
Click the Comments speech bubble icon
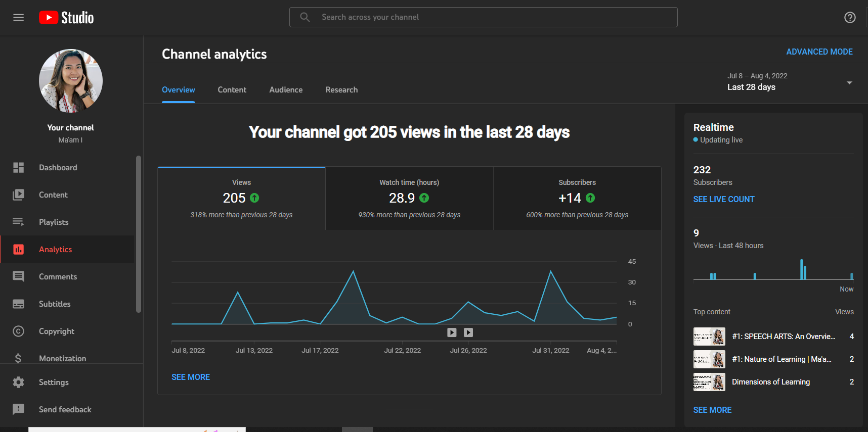[19, 277]
